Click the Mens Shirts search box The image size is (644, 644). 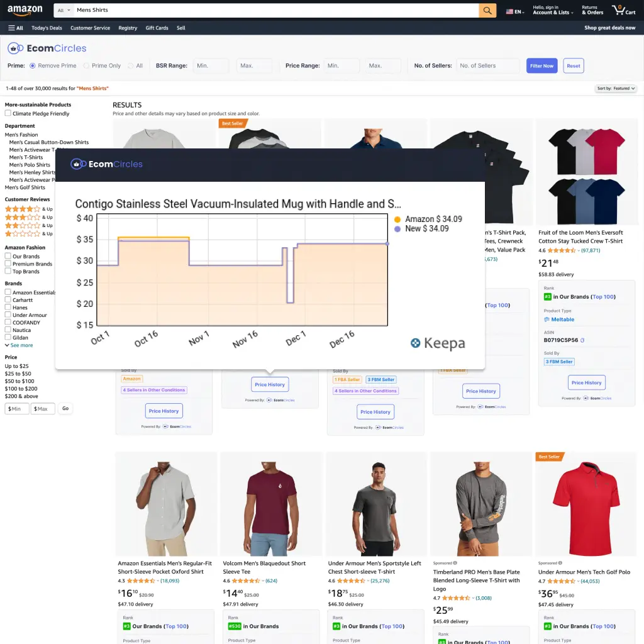276,10
